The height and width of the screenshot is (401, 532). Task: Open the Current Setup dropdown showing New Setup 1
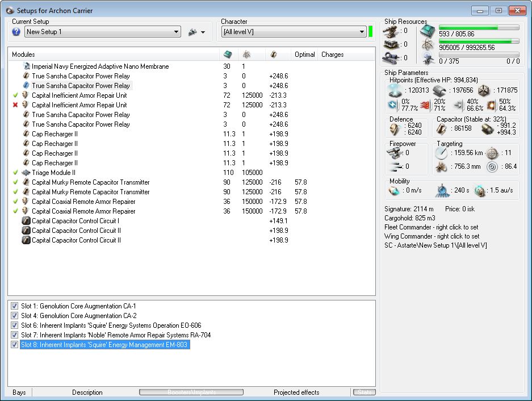[x=102, y=32]
